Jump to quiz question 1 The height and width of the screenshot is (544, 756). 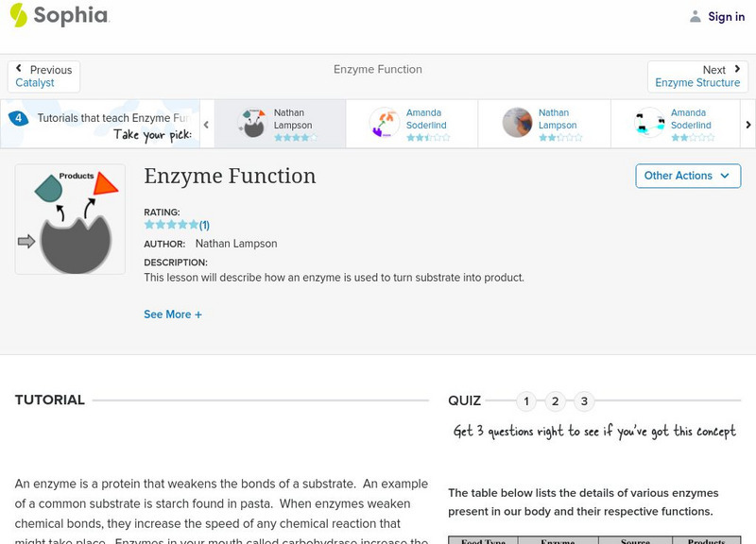point(526,401)
